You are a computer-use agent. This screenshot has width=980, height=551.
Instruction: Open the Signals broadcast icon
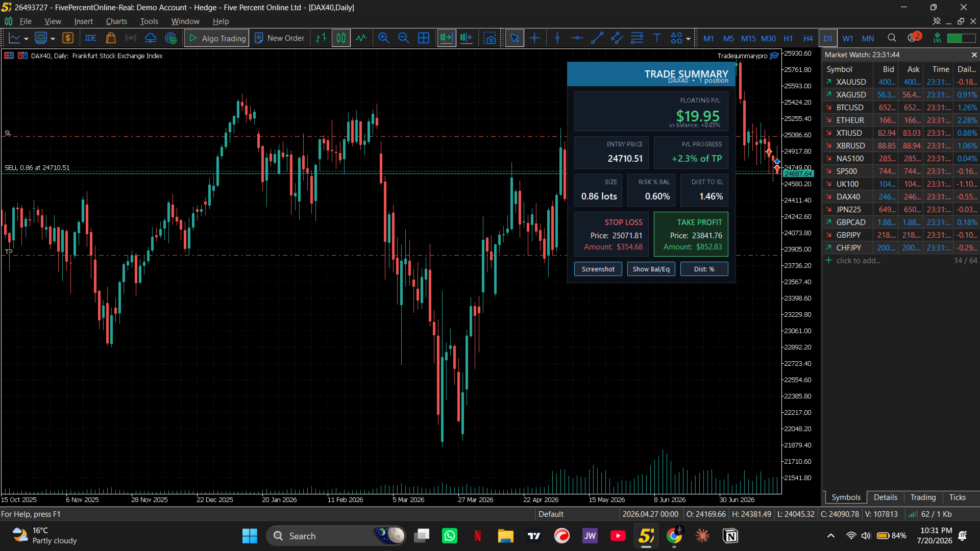click(x=131, y=38)
